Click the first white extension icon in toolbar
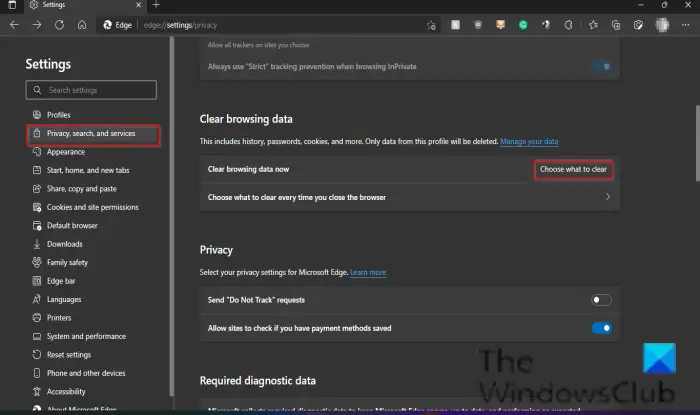This screenshot has height=415, width=700. (455, 25)
